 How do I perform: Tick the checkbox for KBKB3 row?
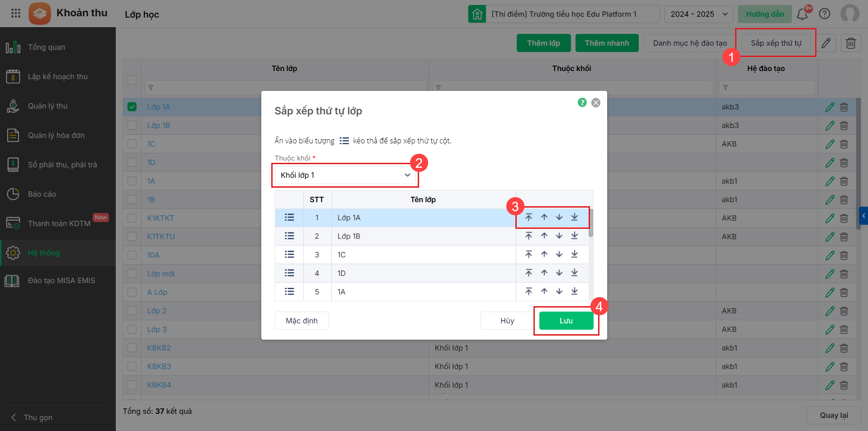132,366
